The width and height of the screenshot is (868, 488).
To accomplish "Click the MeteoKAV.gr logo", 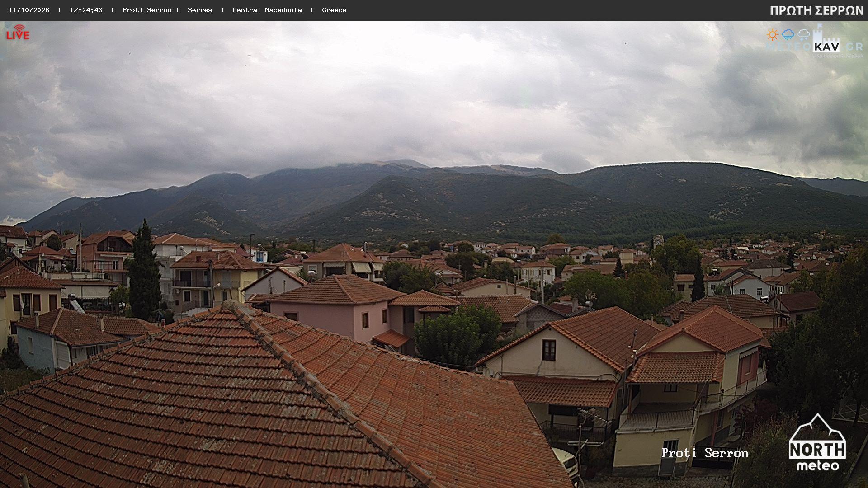I will tap(814, 42).
